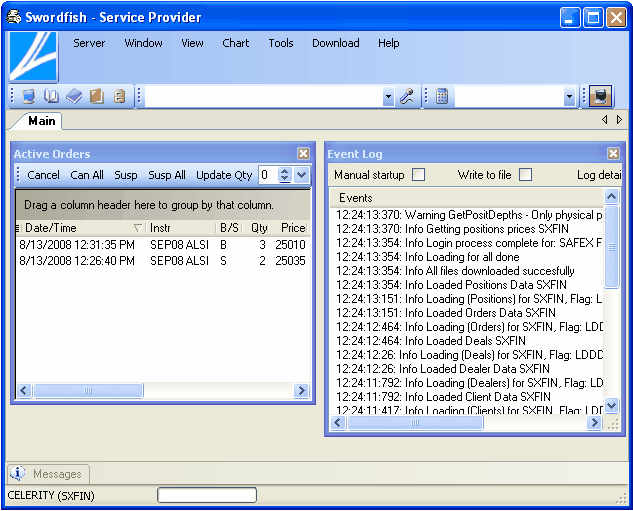Click the calculator grid toolbar icon
633x511 pixels.
442,97
